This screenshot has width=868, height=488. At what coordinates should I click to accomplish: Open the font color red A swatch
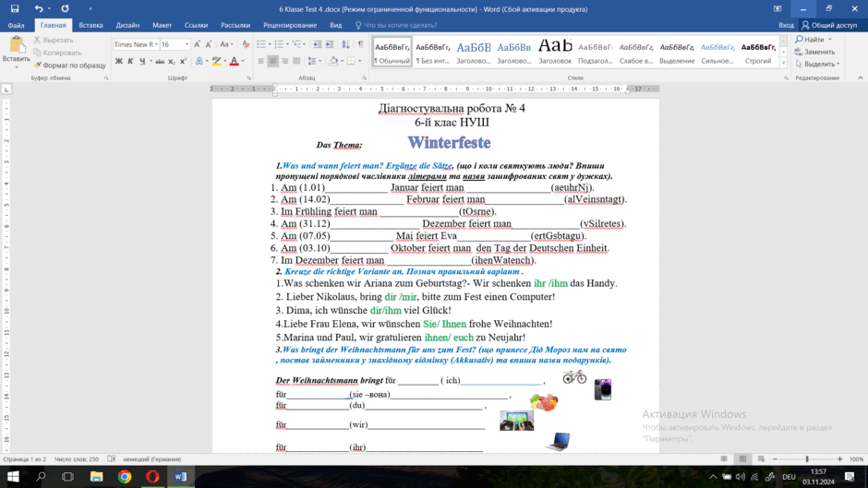point(235,62)
